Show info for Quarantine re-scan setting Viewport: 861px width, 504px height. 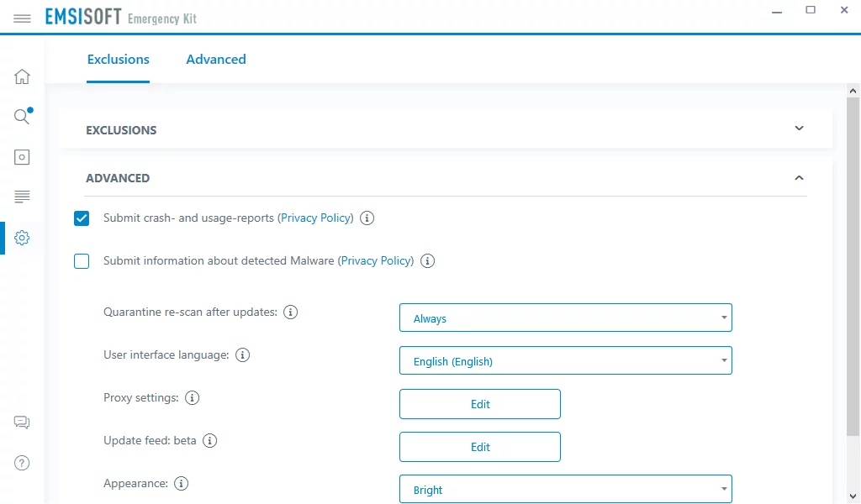tap(291, 312)
